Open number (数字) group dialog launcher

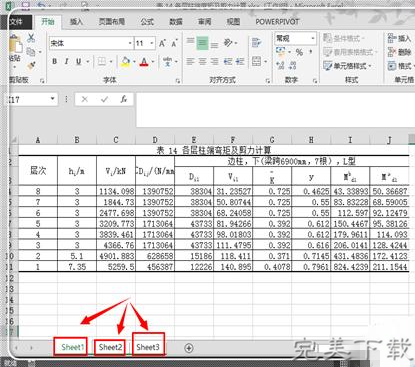coord(315,81)
